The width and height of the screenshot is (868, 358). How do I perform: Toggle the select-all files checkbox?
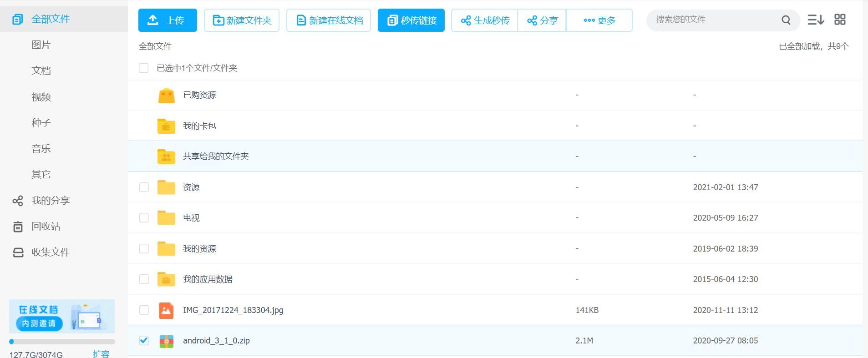pyautogui.click(x=144, y=68)
